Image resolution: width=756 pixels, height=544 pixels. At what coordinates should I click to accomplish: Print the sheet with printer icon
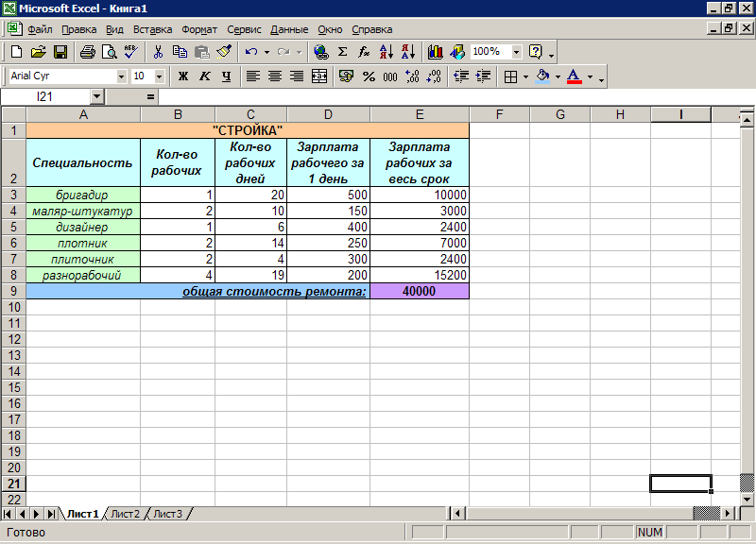pos(87,52)
